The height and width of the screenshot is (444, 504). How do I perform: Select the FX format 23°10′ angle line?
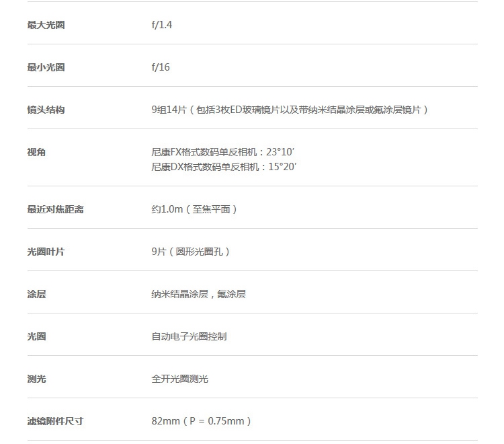pos(222,152)
